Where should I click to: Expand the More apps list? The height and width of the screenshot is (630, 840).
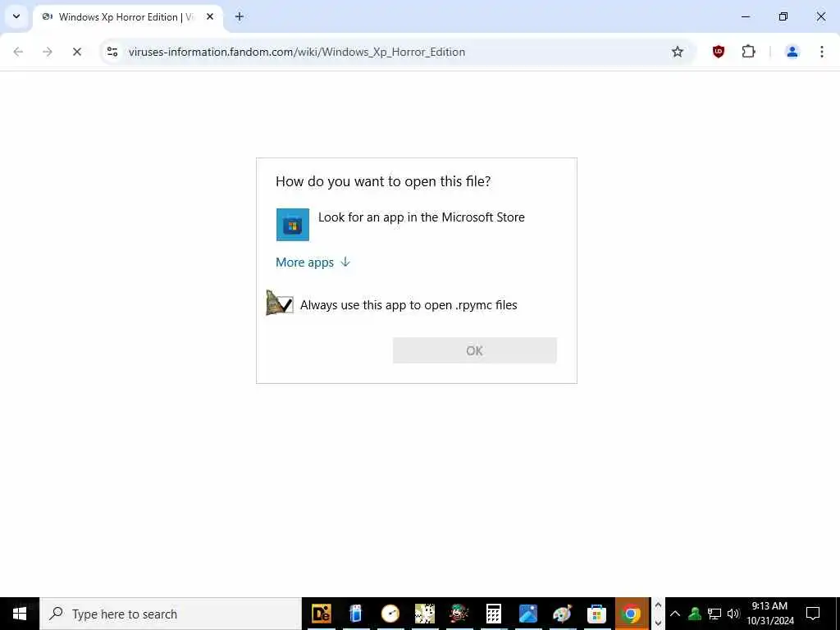(313, 262)
